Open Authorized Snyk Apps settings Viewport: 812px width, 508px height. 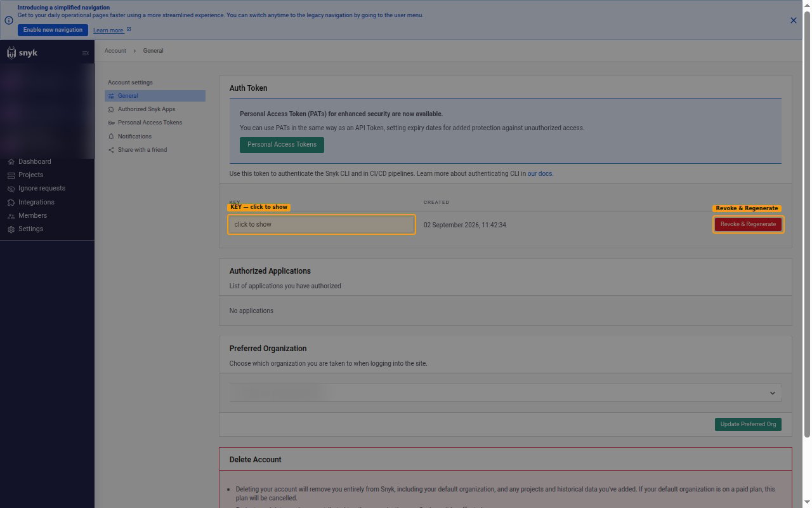(x=147, y=109)
